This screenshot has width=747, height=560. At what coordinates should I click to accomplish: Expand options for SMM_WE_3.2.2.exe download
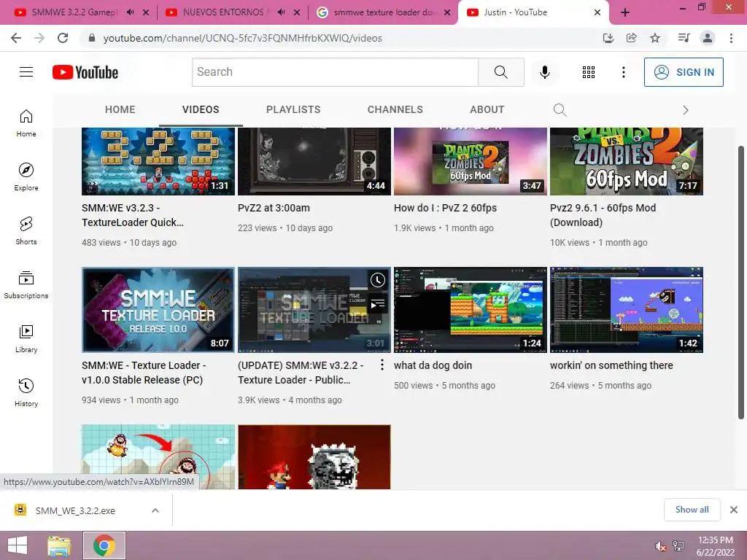[155, 510]
